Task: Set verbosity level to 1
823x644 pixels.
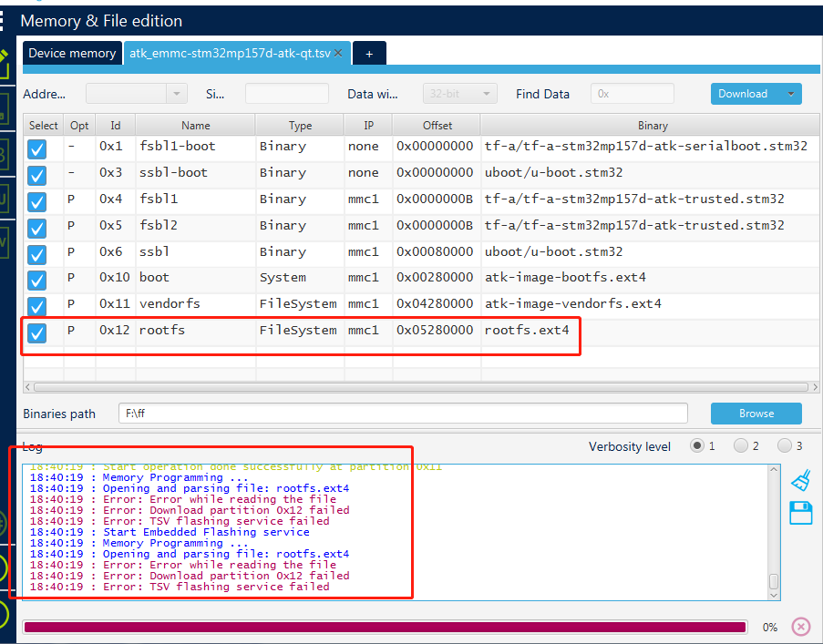Action: coord(697,445)
